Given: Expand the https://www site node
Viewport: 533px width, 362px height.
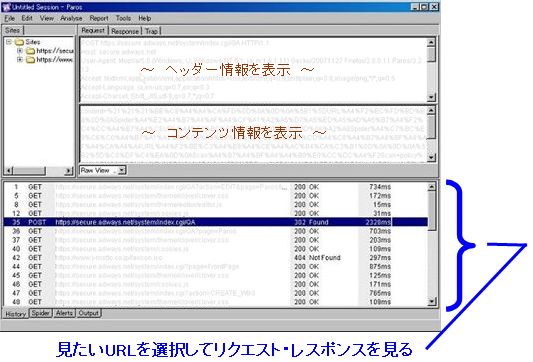Looking at the screenshot, I should (x=20, y=59).
